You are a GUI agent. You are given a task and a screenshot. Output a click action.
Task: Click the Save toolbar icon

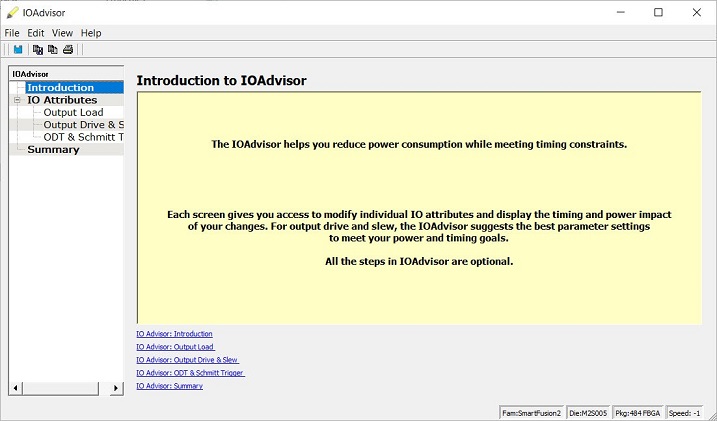click(x=17, y=49)
